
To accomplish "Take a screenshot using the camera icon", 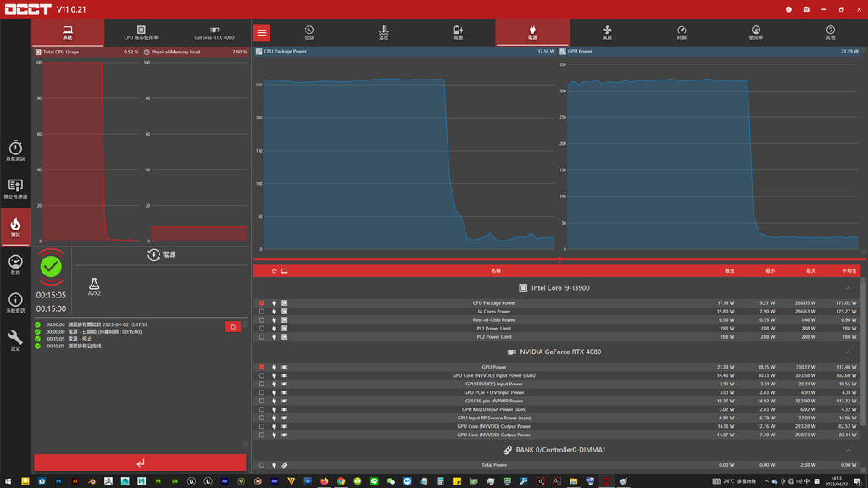I will [806, 9].
